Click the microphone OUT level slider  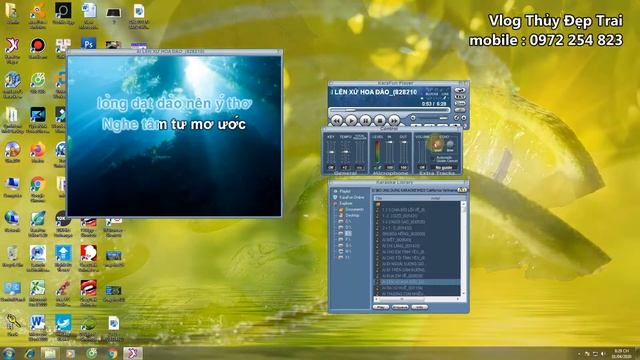point(404,152)
